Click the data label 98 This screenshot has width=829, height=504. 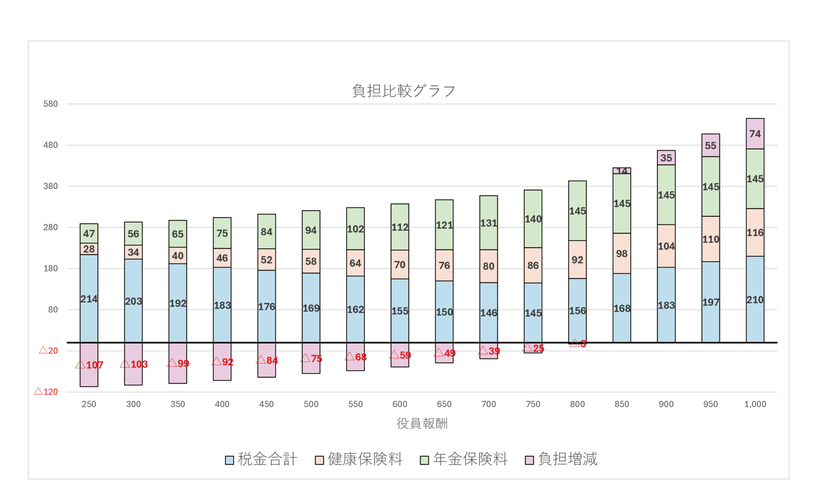622,254
